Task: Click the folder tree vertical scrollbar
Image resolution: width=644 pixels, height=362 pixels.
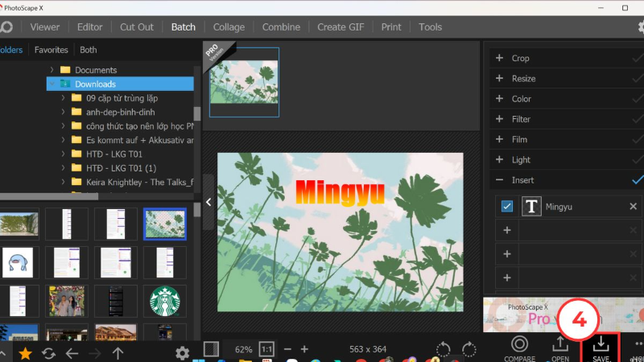Action: pyautogui.click(x=197, y=113)
